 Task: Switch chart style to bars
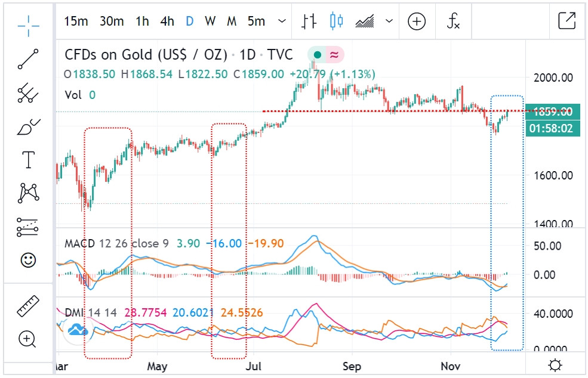tap(309, 21)
